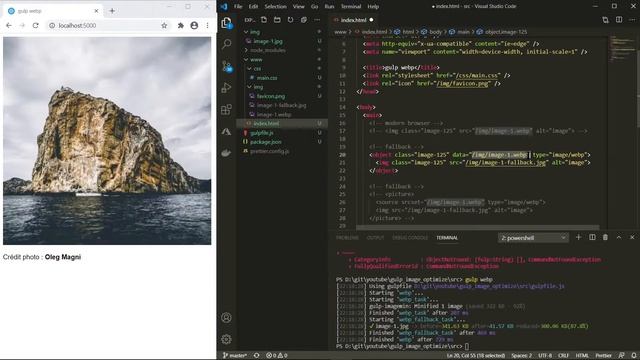Synchronize changes in status bar

[256, 356]
